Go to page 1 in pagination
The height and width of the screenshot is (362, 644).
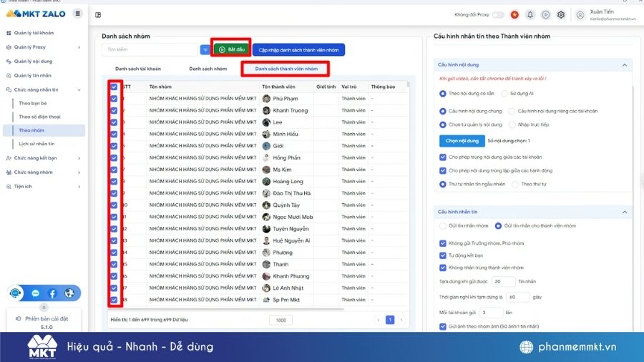pos(390,320)
